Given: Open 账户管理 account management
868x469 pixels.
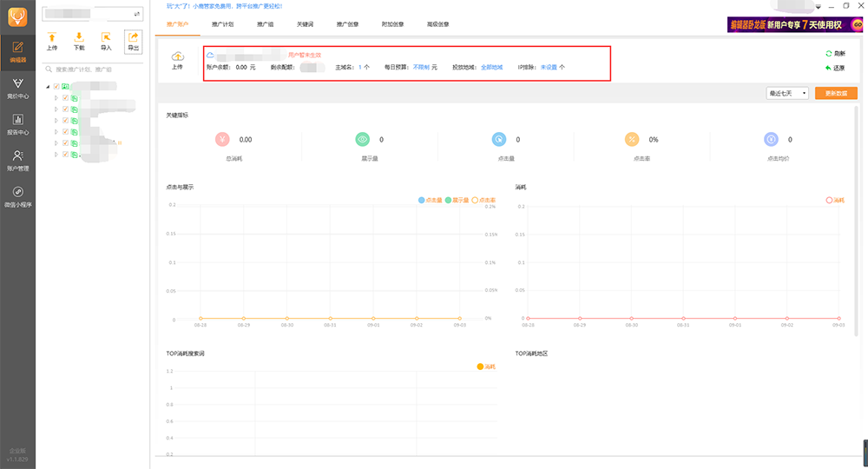Looking at the screenshot, I should pos(17,161).
